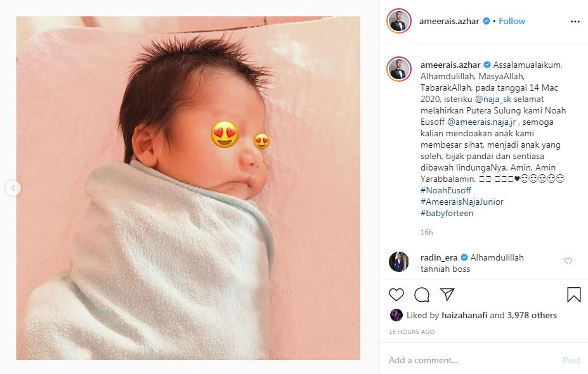Open haizahanafi's profile from the likes line
Viewport: 588px width, 374px height.
(464, 316)
